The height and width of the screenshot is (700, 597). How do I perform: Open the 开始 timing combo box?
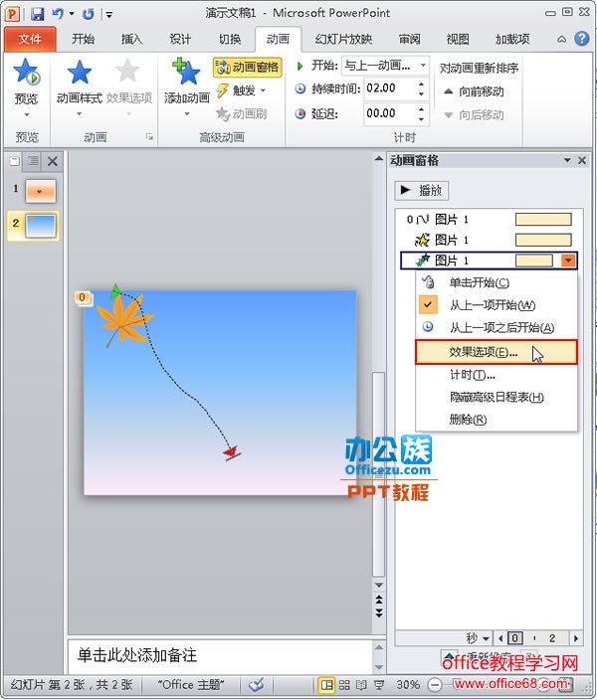[x=385, y=66]
